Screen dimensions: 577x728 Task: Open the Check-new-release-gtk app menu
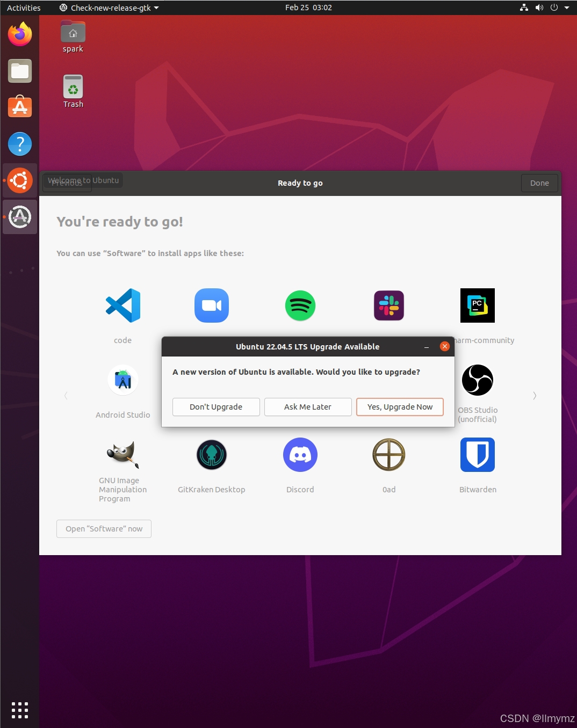tap(109, 8)
